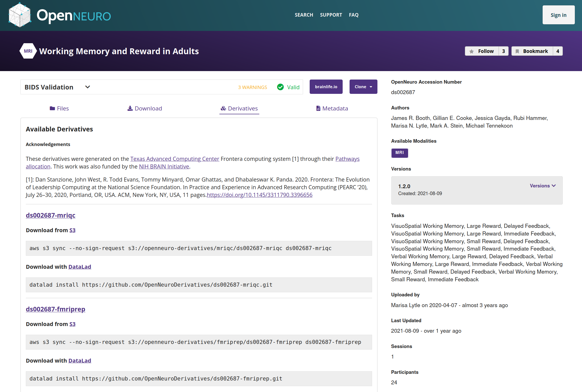Click the brainlife.io button
This screenshot has height=392, width=582.
coord(326,87)
